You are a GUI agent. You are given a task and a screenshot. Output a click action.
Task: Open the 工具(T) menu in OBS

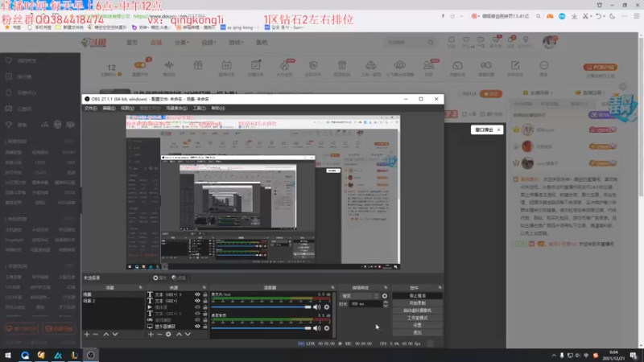click(199, 109)
